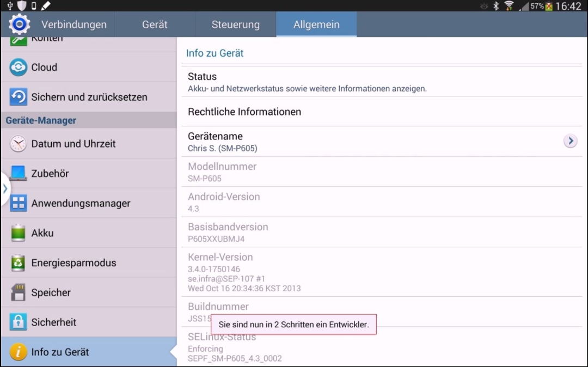
Task: Open Status battery and network info
Action: pyautogui.click(x=382, y=82)
